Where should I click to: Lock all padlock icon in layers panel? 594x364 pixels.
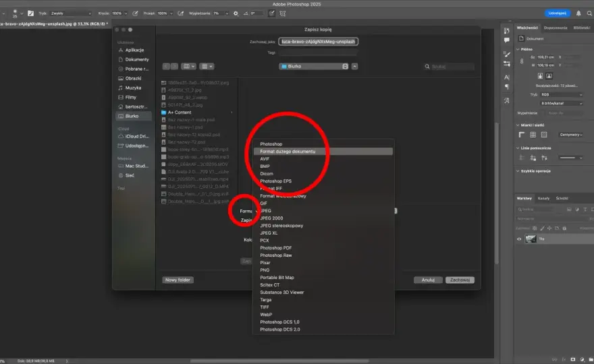(564, 228)
